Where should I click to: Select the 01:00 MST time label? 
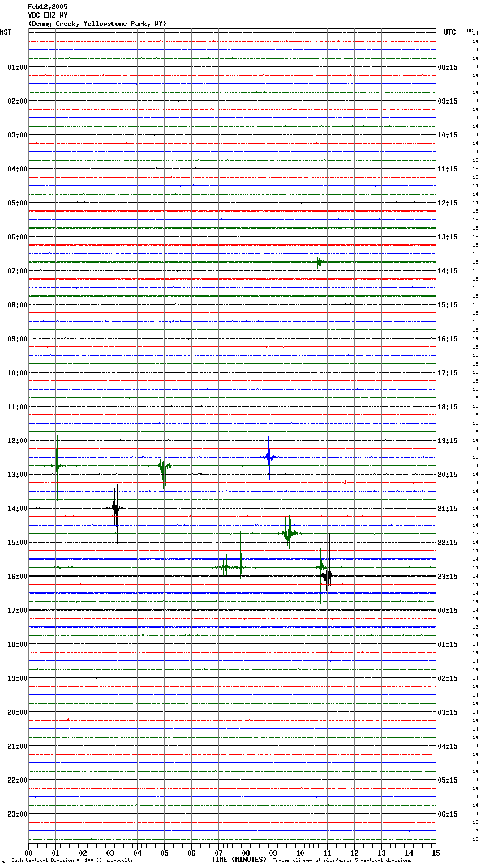17,67
